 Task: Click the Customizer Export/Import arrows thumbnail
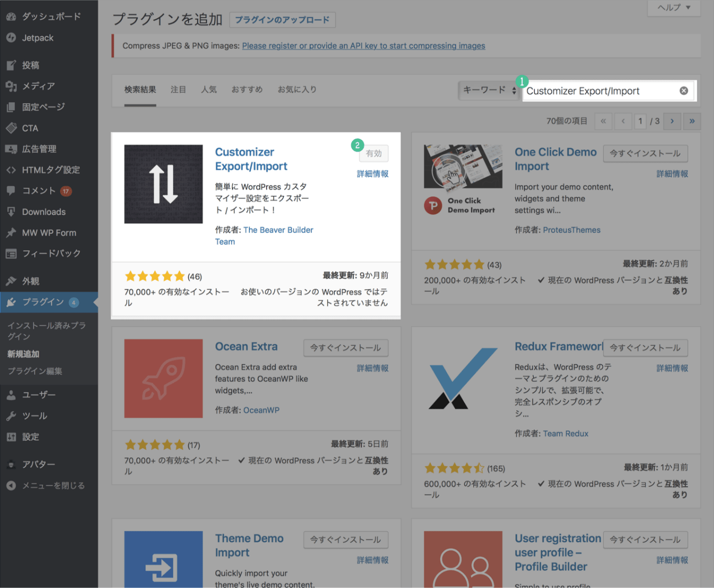pos(164,184)
